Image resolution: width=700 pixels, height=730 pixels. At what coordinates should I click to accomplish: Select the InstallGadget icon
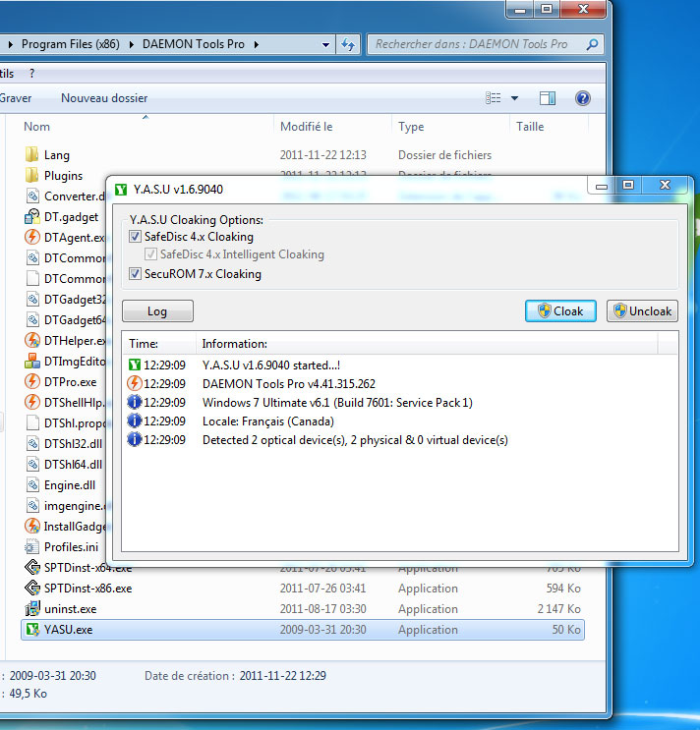[31, 526]
